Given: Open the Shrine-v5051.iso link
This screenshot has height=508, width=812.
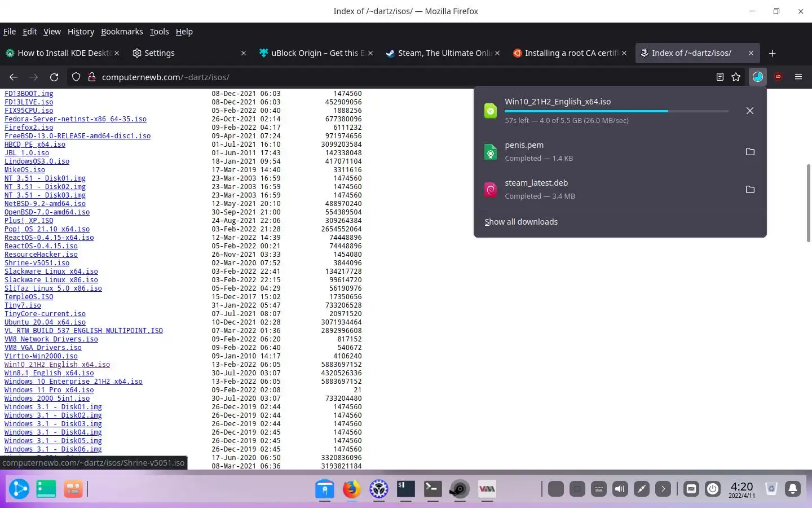Looking at the screenshot, I should click(x=37, y=263).
